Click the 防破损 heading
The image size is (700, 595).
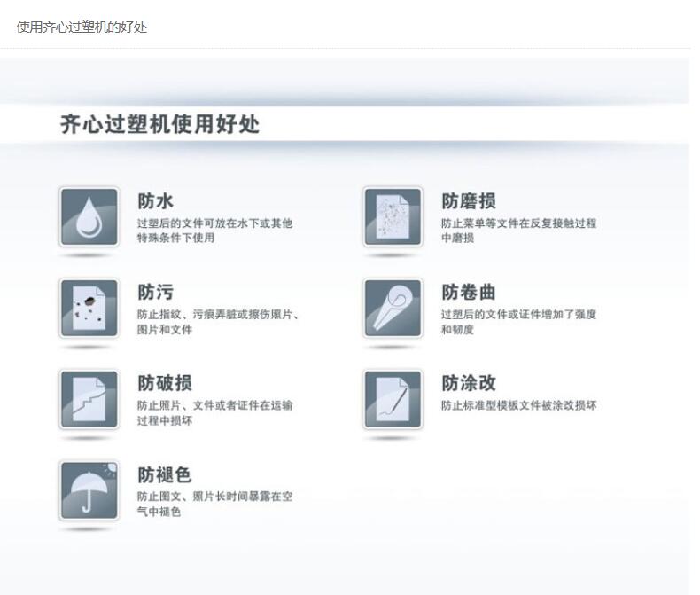(x=165, y=383)
